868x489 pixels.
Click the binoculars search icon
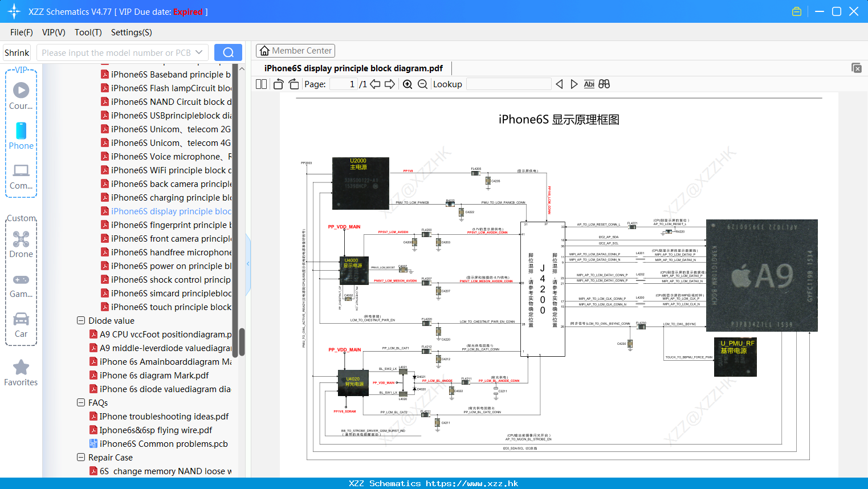604,84
